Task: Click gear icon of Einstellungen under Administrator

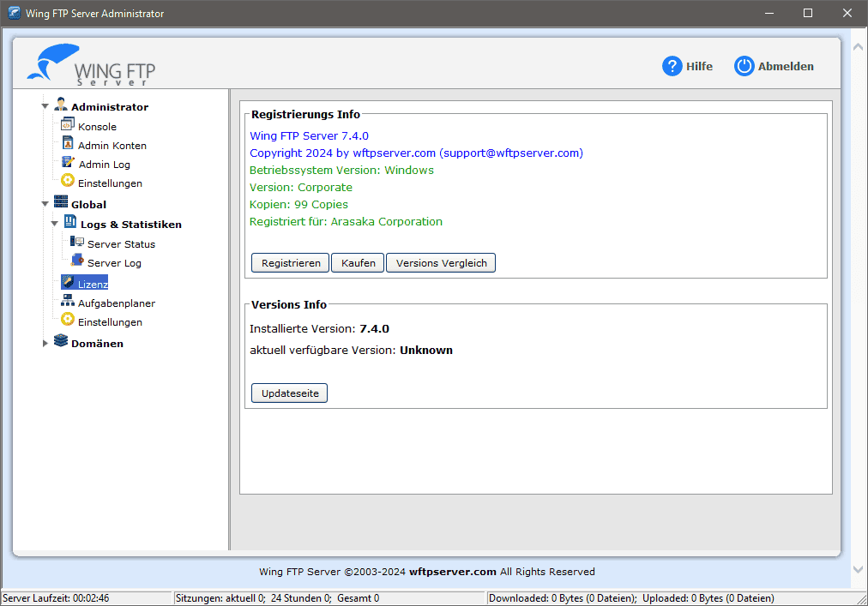Action: [68, 180]
